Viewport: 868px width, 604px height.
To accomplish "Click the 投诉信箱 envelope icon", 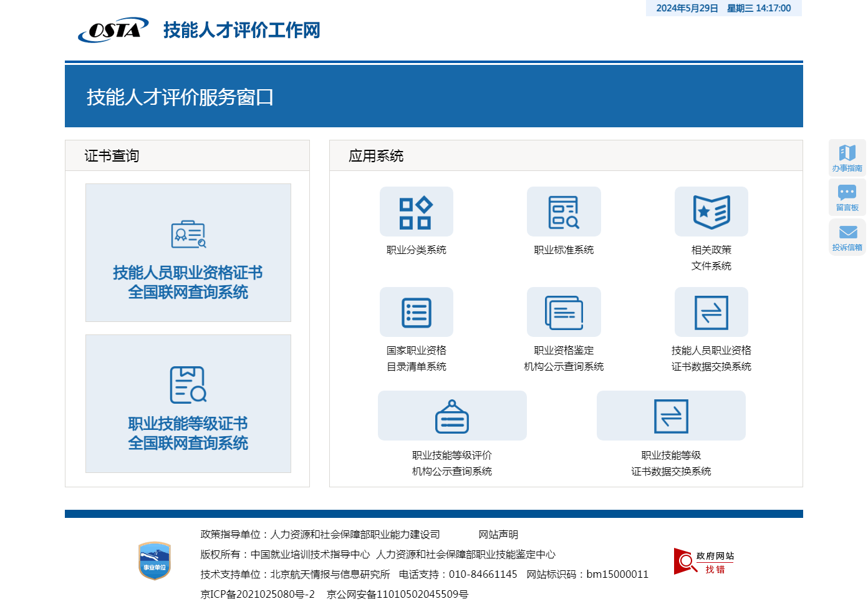I will tap(847, 236).
